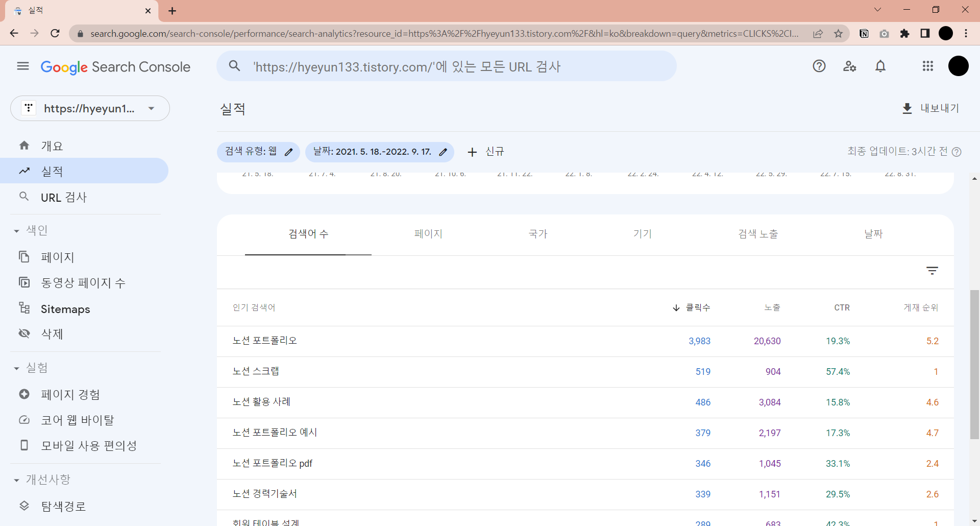This screenshot has width=980, height=526.
Task: Open the tab search dropdown arrow
Action: 877,10
